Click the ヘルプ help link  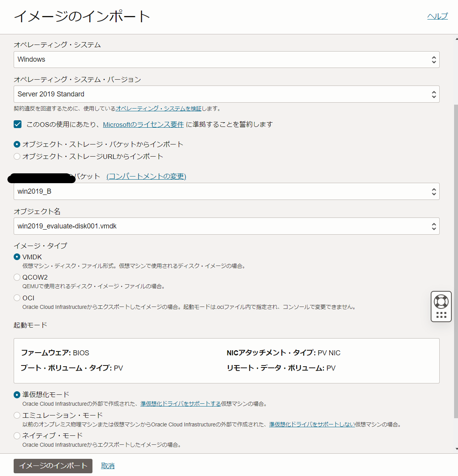pyautogui.click(x=437, y=16)
